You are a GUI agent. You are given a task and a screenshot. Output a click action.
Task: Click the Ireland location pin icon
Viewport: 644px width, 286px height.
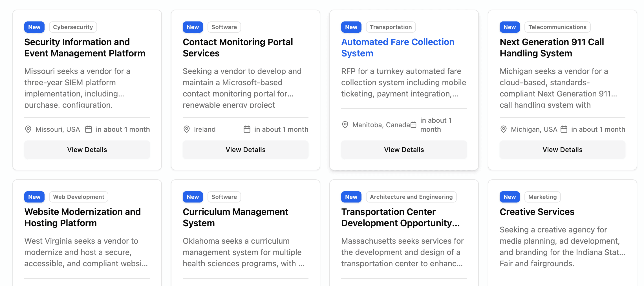click(x=187, y=129)
